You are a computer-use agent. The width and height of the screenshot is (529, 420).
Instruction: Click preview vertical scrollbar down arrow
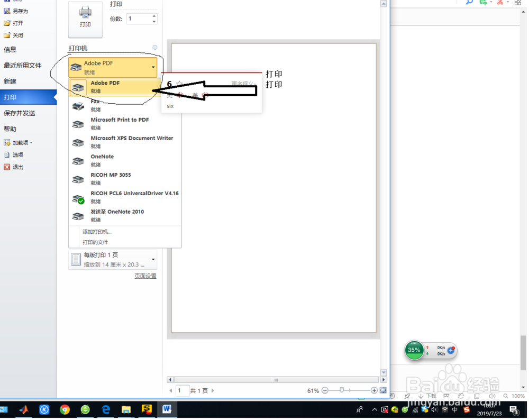coord(384,372)
